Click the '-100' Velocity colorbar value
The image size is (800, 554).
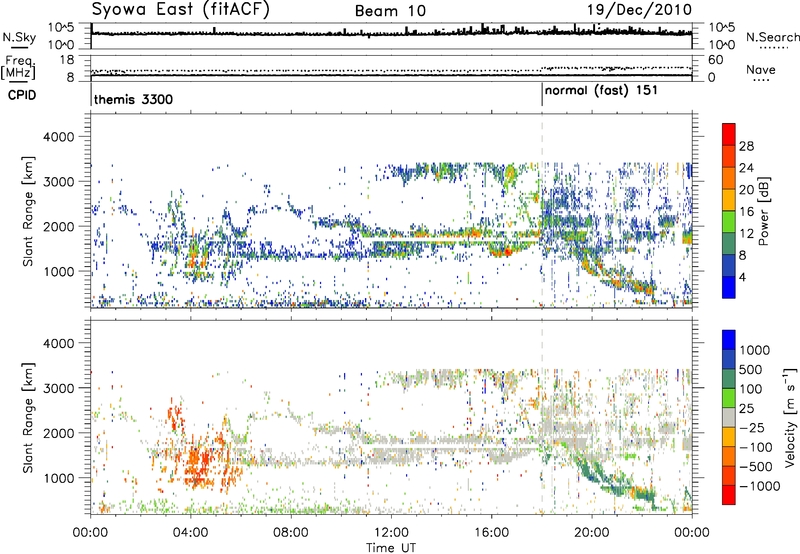point(756,447)
